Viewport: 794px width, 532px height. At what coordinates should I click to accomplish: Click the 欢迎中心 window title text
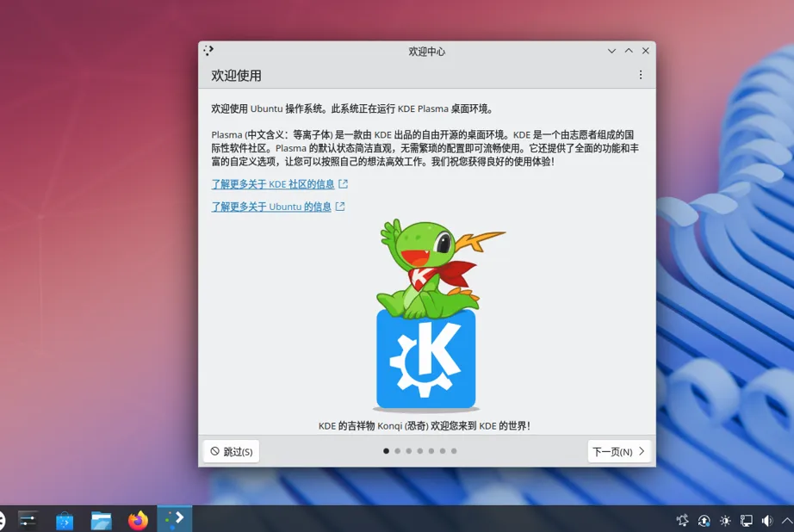[427, 51]
